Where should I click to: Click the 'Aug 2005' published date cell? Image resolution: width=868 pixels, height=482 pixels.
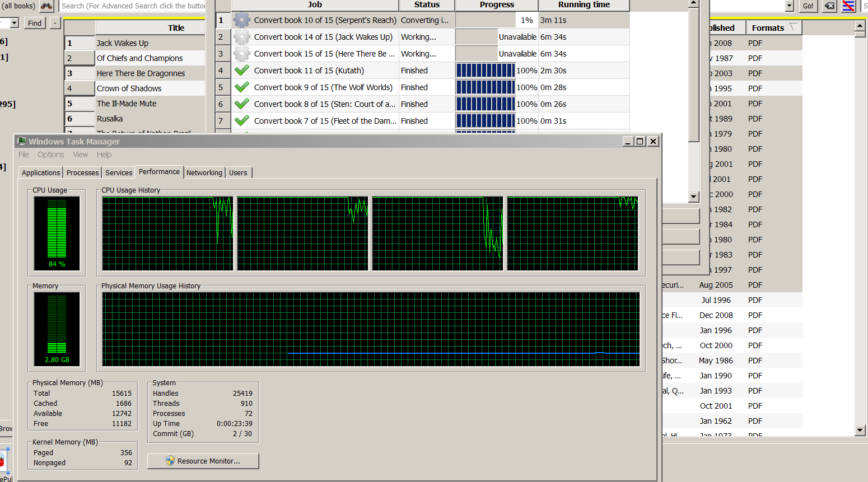[716, 285]
